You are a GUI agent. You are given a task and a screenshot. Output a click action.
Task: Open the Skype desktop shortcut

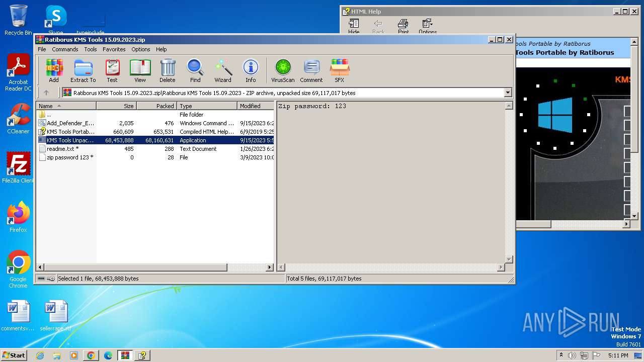pos(55,20)
